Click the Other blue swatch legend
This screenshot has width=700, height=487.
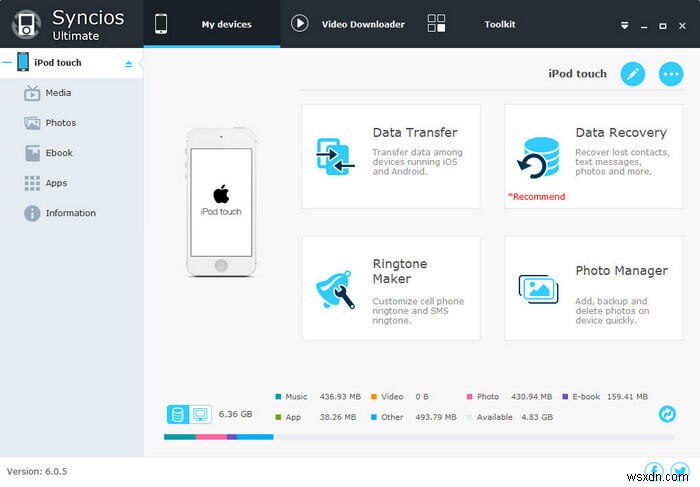pyautogui.click(x=374, y=417)
